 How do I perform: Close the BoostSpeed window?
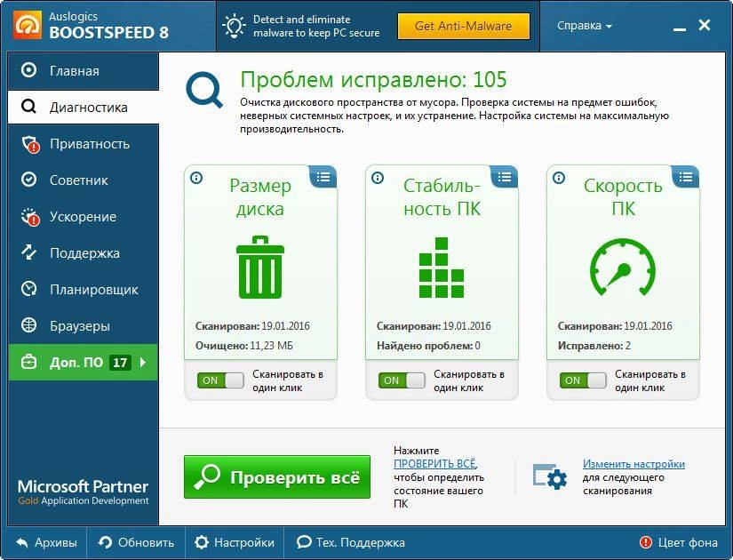point(705,25)
